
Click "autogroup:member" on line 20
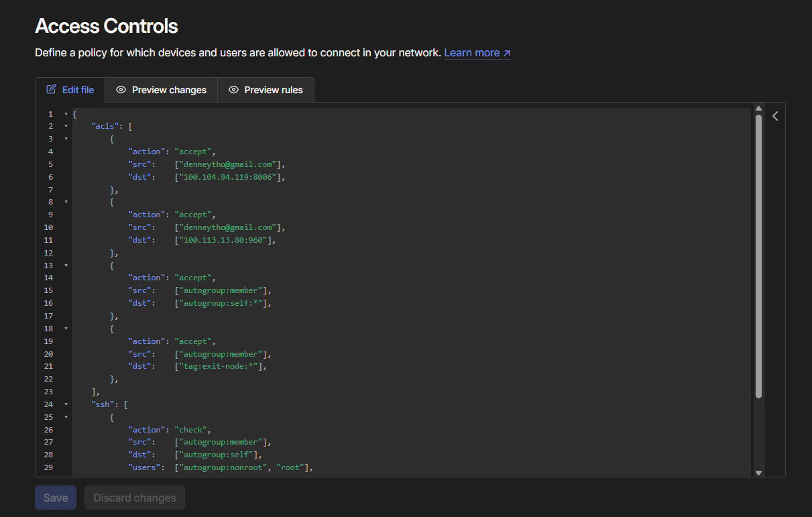[221, 353]
